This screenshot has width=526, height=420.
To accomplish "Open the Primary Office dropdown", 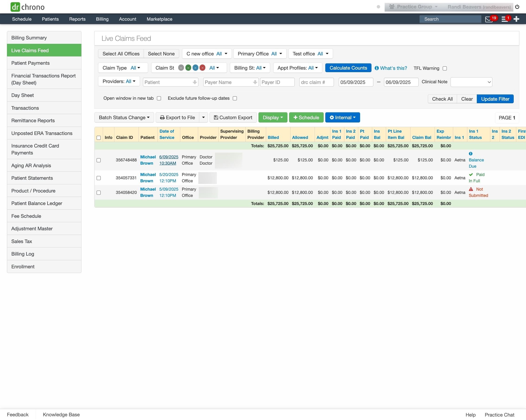I will pos(260,54).
